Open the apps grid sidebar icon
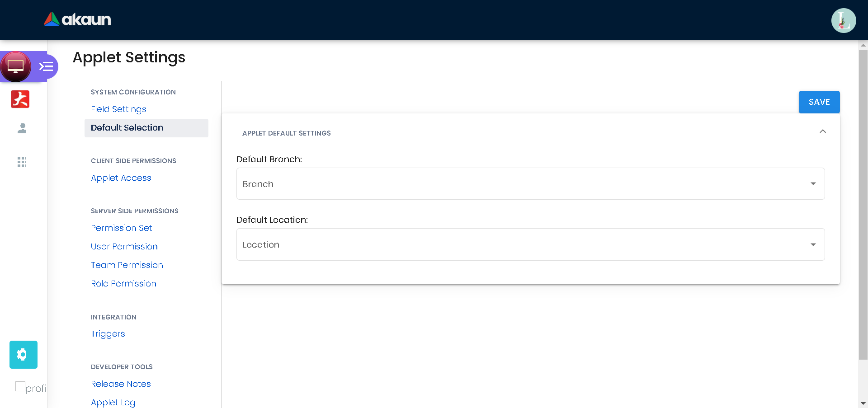The width and height of the screenshot is (868, 408). click(x=22, y=162)
